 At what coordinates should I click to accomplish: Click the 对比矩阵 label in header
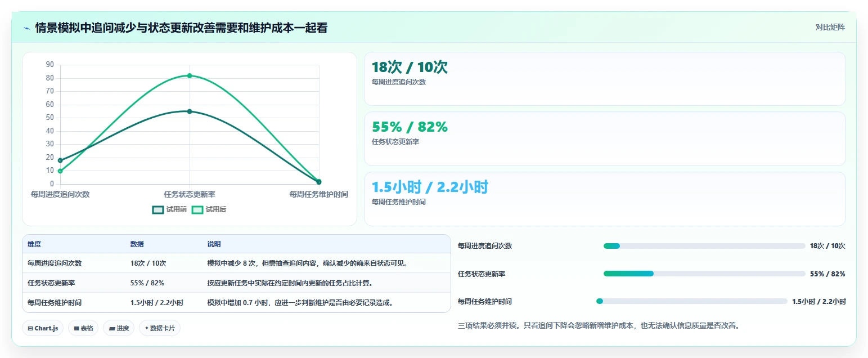830,27
